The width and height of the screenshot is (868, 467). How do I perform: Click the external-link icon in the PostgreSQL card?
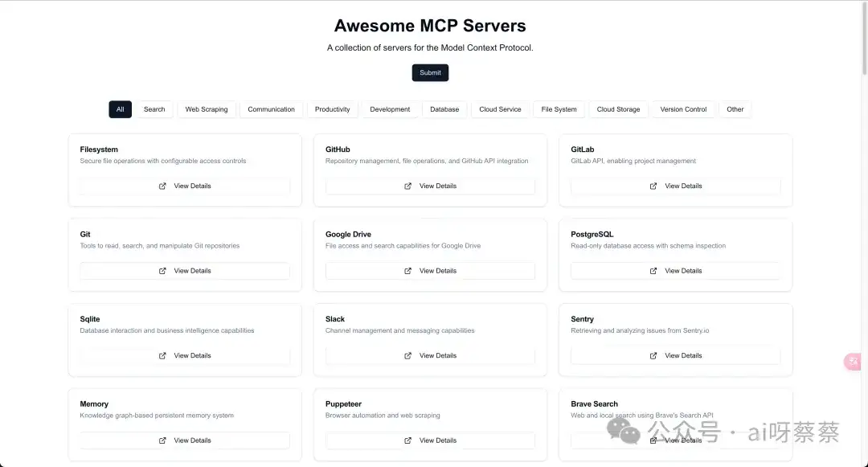653,271
